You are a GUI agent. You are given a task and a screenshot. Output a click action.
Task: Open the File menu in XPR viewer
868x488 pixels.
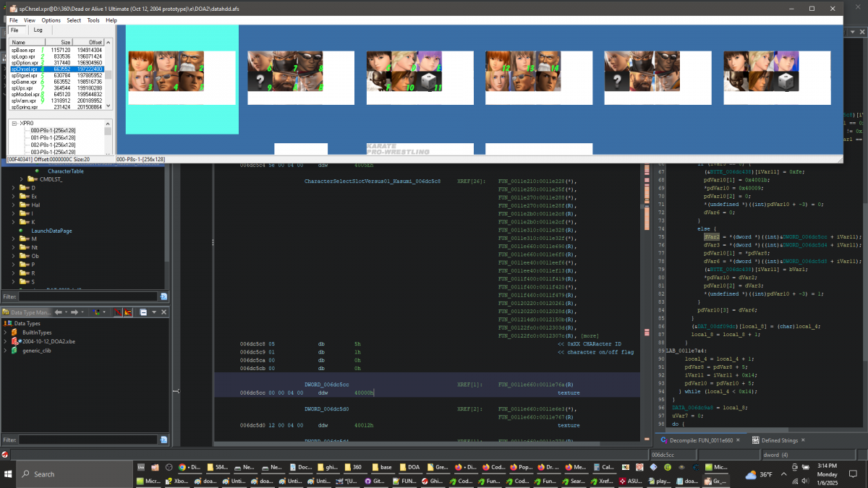coord(13,20)
